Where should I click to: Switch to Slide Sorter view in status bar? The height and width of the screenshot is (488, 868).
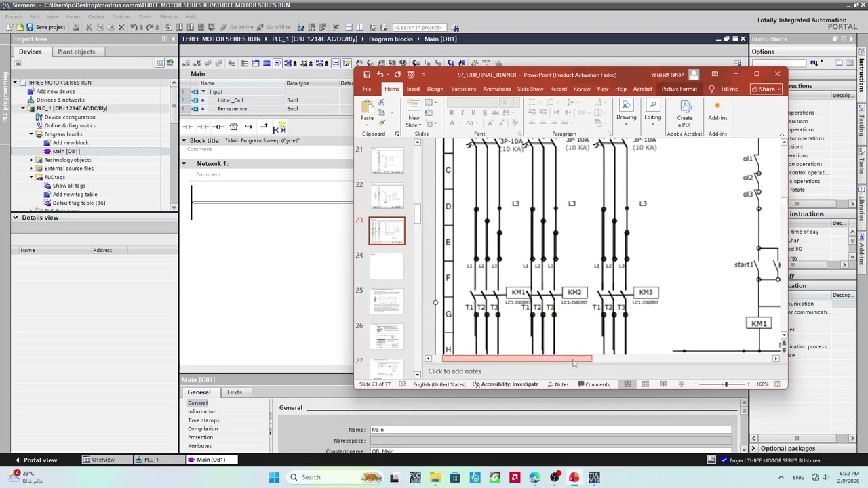click(645, 384)
